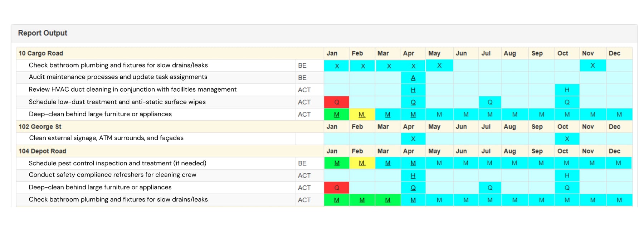Image resolution: width=644 pixels, height=228 pixels.
Task: Click the '10 Cargo Road' section header
Action: point(41,53)
